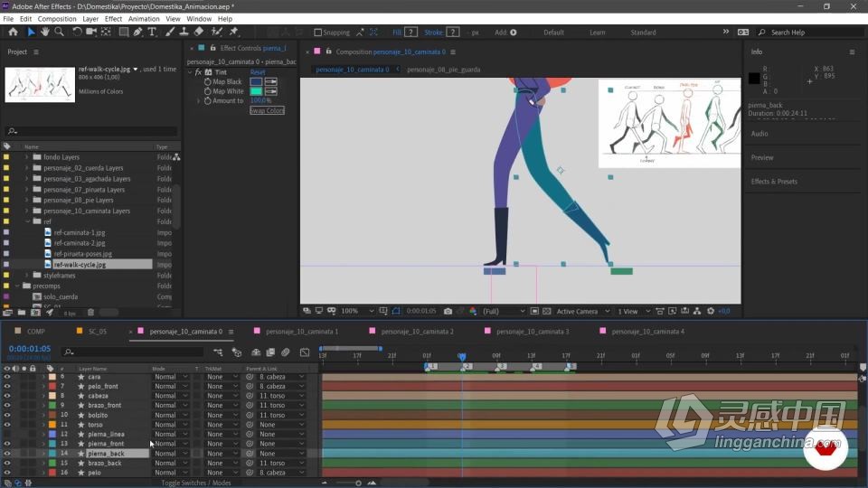Select the Pen tool
The height and width of the screenshot is (488, 868).
pos(137,33)
